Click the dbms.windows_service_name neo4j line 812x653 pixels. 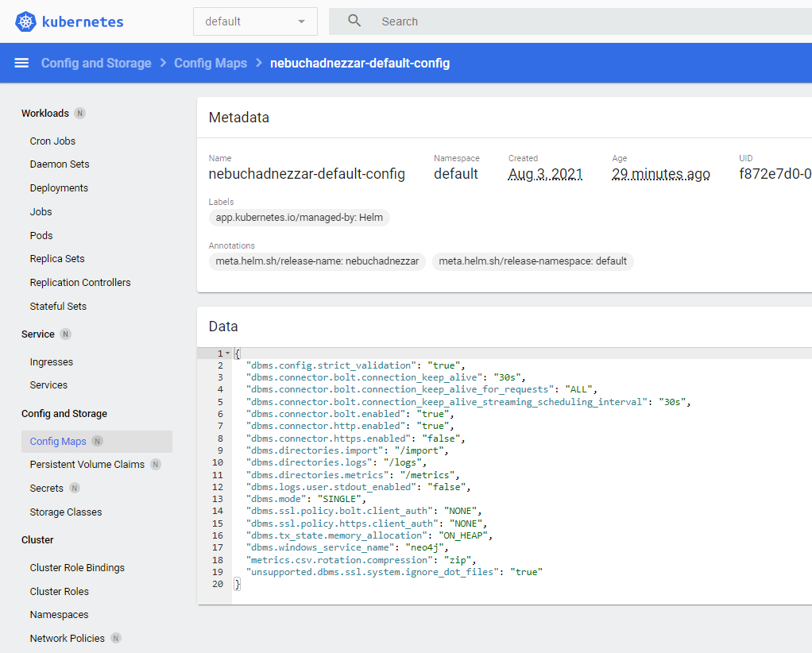pos(347,548)
